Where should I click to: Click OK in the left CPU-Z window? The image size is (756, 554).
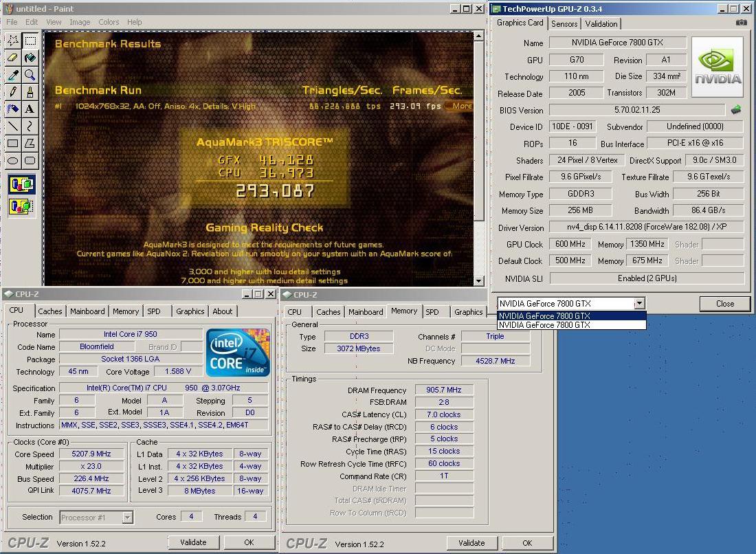click(249, 542)
